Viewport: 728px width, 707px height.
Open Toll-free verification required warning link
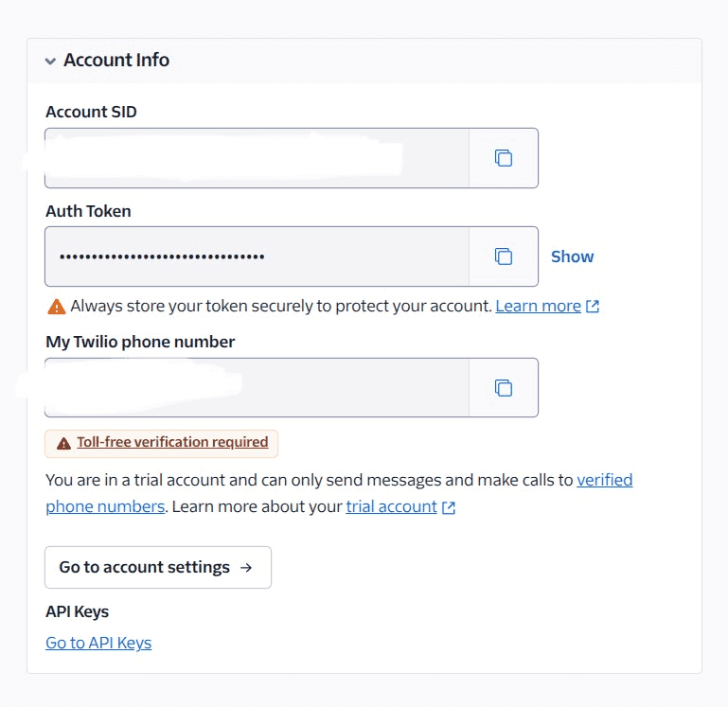[172, 442]
